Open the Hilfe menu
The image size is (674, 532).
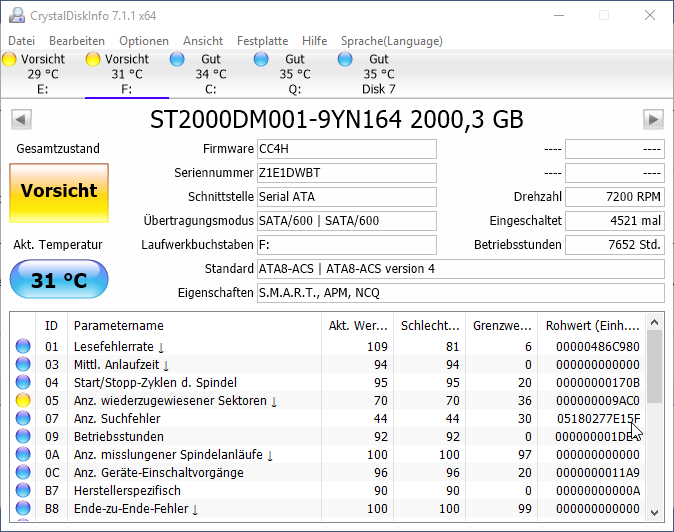[315, 41]
